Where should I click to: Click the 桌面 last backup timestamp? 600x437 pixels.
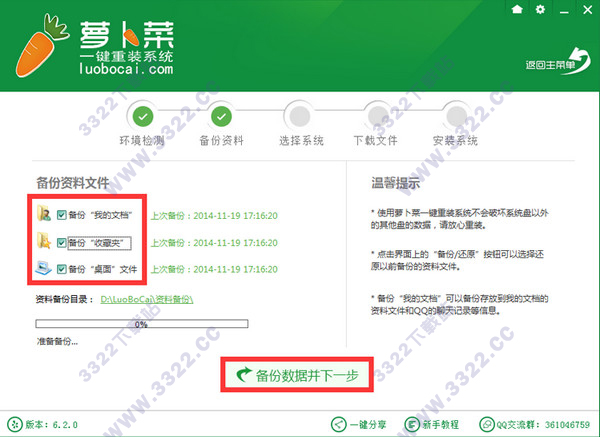[x=214, y=269]
